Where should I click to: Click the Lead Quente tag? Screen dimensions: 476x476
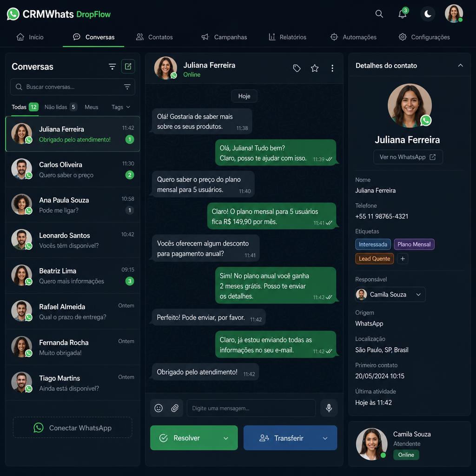pos(374,258)
